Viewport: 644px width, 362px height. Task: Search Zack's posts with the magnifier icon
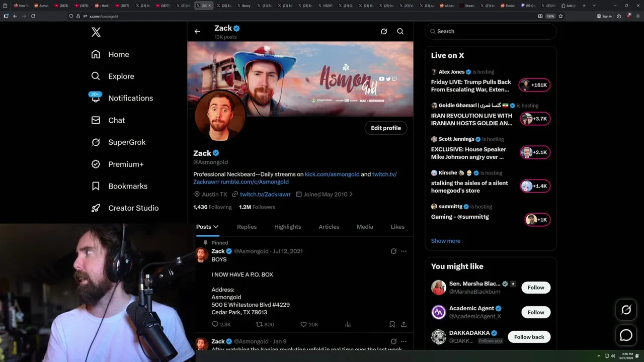point(400,31)
